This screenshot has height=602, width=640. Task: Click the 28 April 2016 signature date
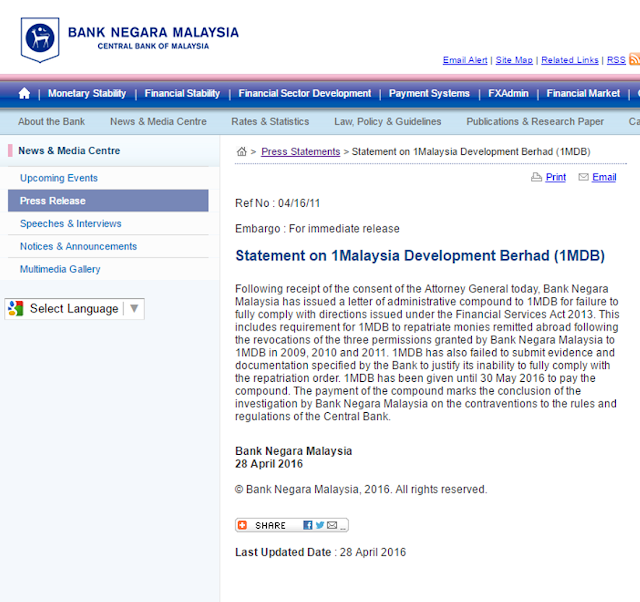269,464
